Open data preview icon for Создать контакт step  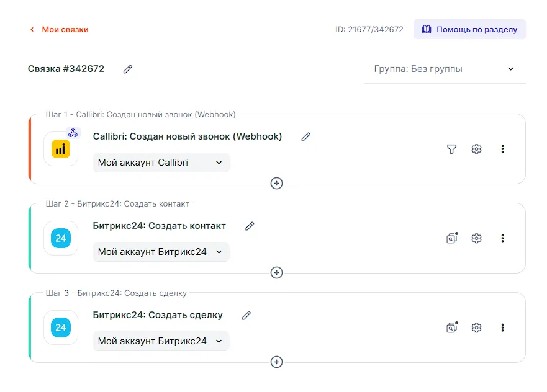[451, 238]
